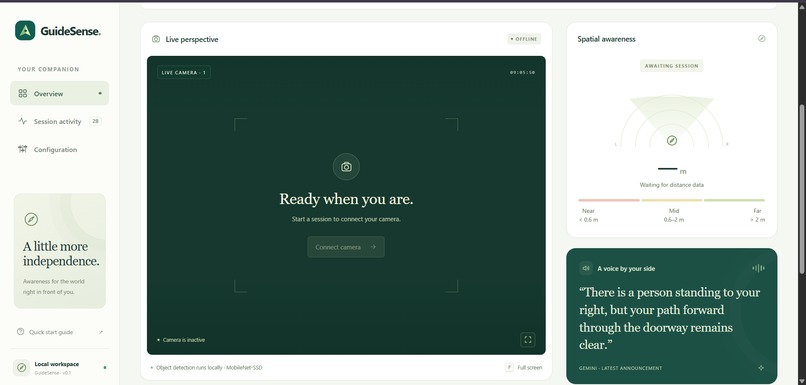Click the arrow on Connect camera button
This screenshot has width=806, height=385.
(x=373, y=247)
